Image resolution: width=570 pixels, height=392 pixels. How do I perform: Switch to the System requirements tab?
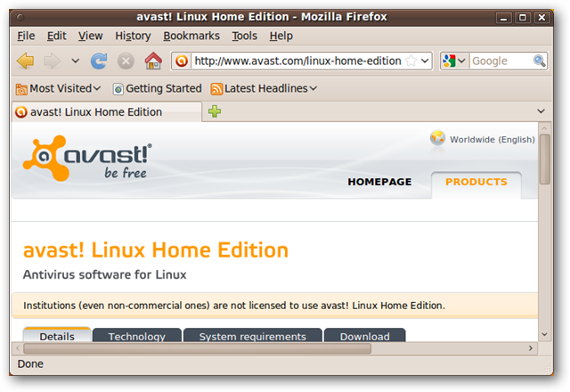coord(253,336)
